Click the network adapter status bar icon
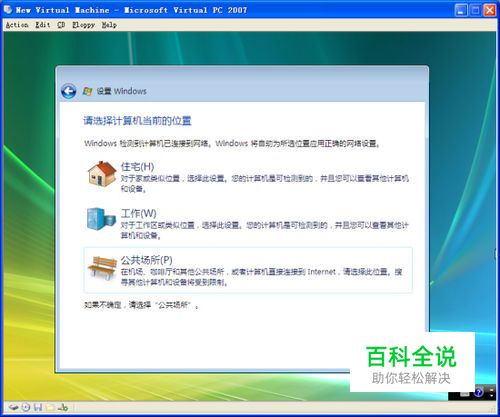 click(x=63, y=407)
